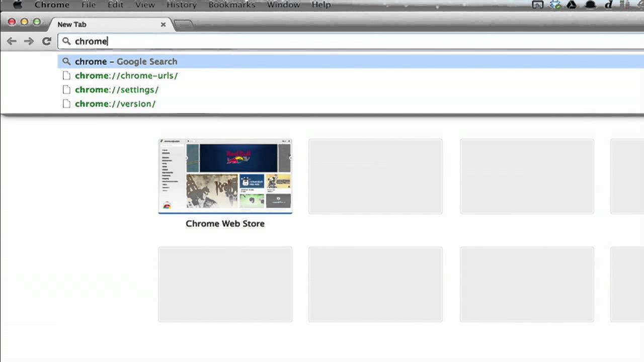Open the Apple menu
644x362 pixels.
[x=18, y=5]
